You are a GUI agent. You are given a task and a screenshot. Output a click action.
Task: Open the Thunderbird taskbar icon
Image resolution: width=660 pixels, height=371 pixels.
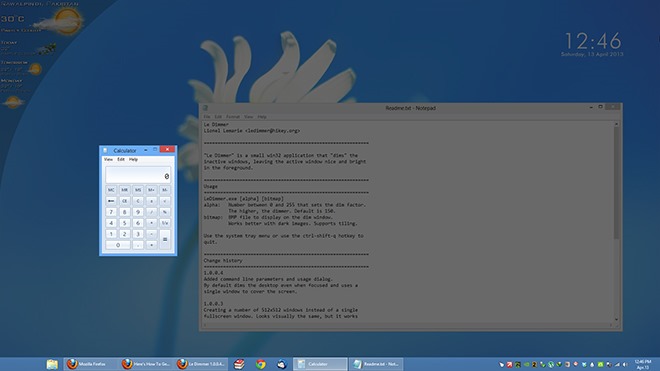[x=282, y=364]
